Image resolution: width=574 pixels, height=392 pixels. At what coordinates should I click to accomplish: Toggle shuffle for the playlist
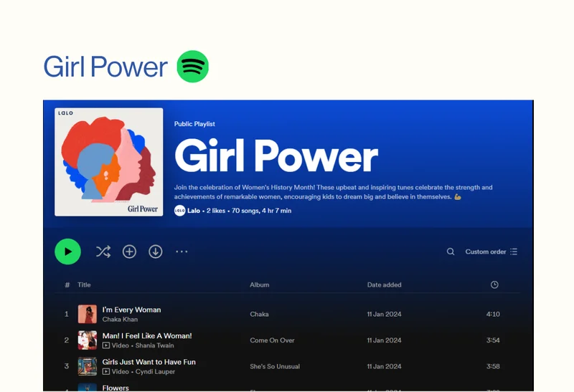click(103, 252)
